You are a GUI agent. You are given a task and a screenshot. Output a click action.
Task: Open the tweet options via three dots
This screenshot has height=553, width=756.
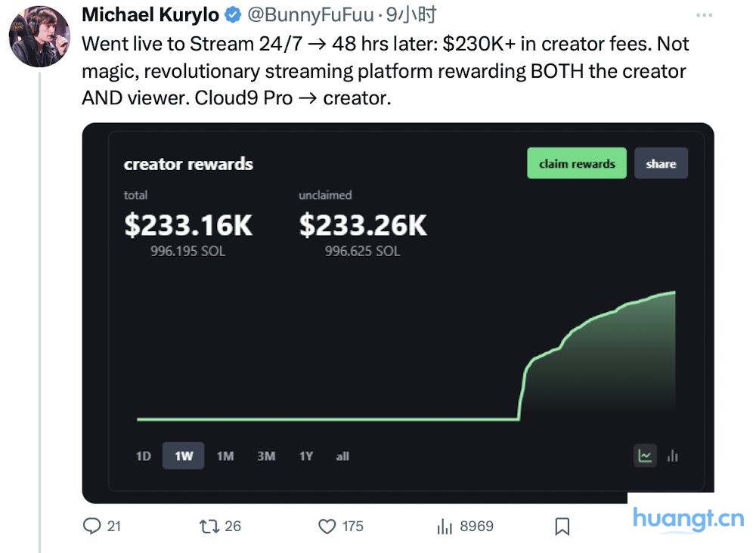coord(704,14)
